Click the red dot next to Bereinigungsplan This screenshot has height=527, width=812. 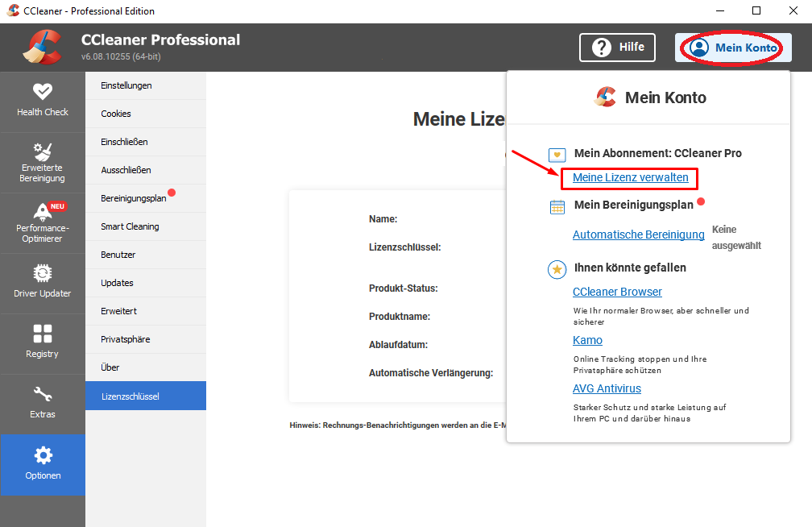tap(172, 193)
